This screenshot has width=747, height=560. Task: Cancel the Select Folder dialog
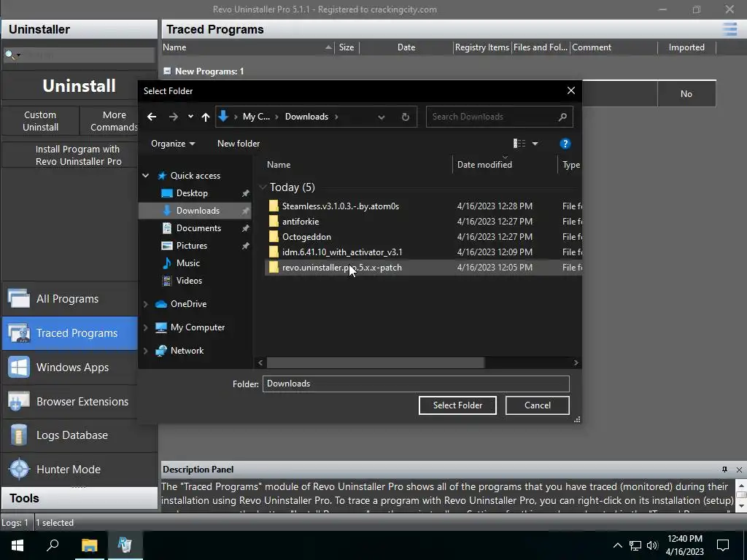[x=538, y=405]
